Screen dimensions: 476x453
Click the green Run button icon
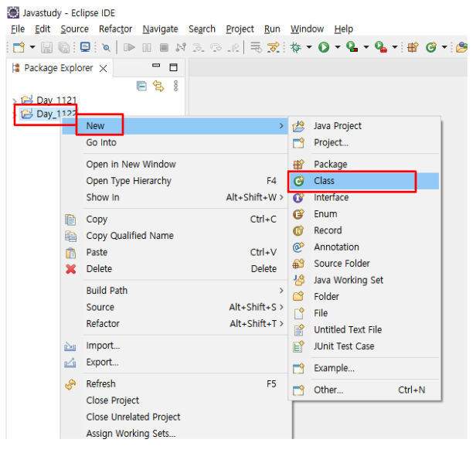324,47
